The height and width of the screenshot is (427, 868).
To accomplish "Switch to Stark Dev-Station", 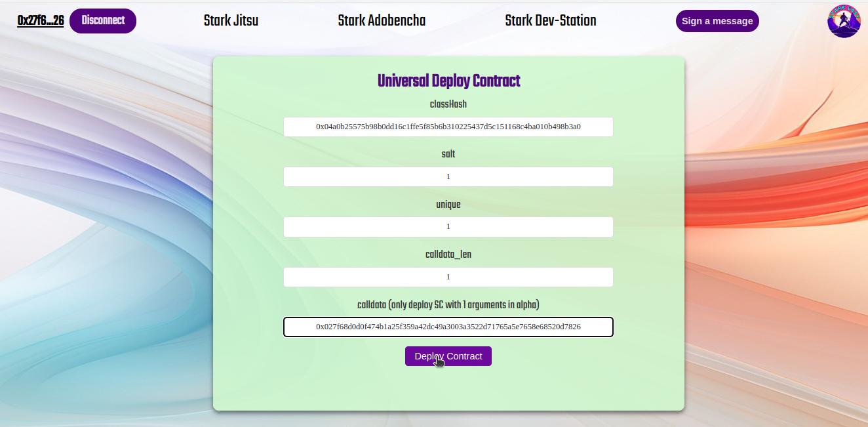I will coord(551,21).
